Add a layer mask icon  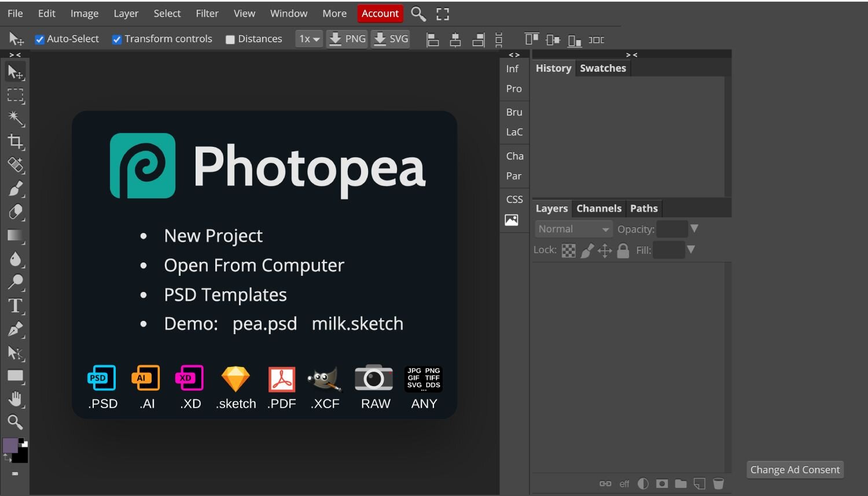[x=662, y=484]
